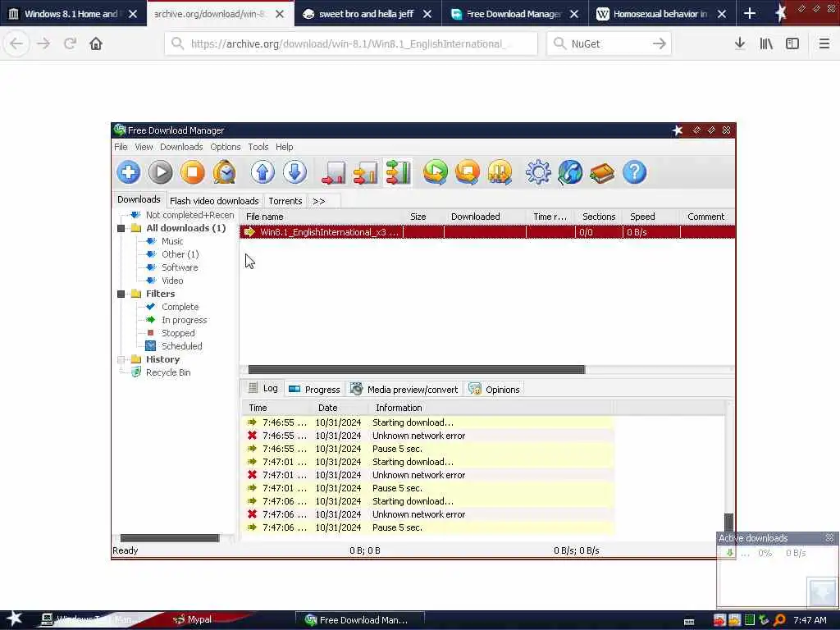The width and height of the screenshot is (840, 630).
Task: Open the Options menu
Action: coord(226,147)
